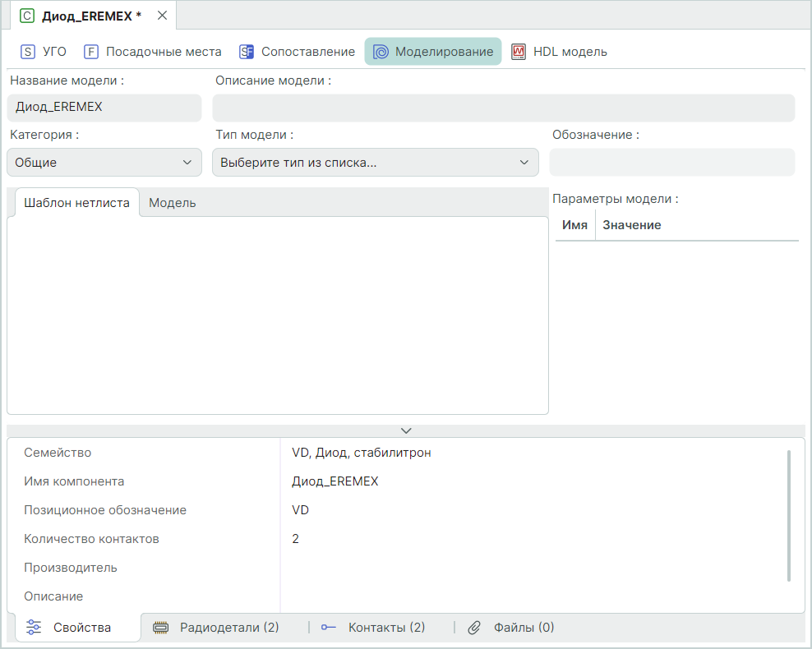
Task: Click the Радиодетали chip icon
Action: [161, 628]
